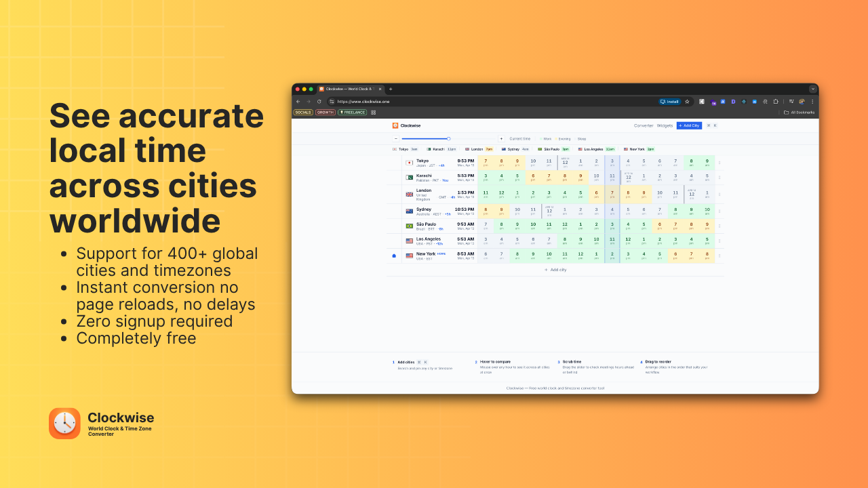The width and height of the screenshot is (868, 488).
Task: Click the drag handle on Sydney row
Action: (x=719, y=211)
